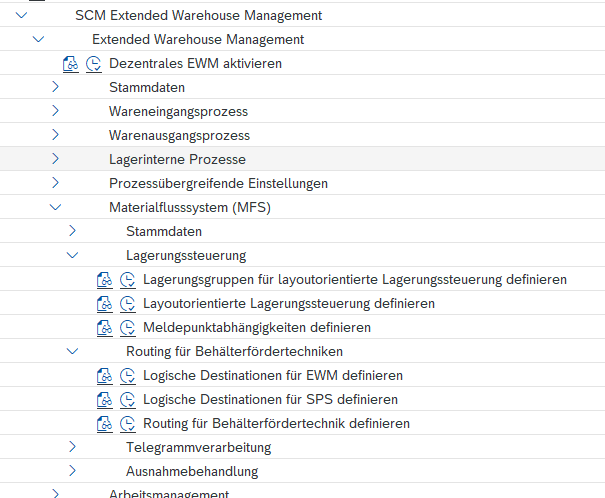Expand the Telegrammverarbeitung node

[73, 447]
